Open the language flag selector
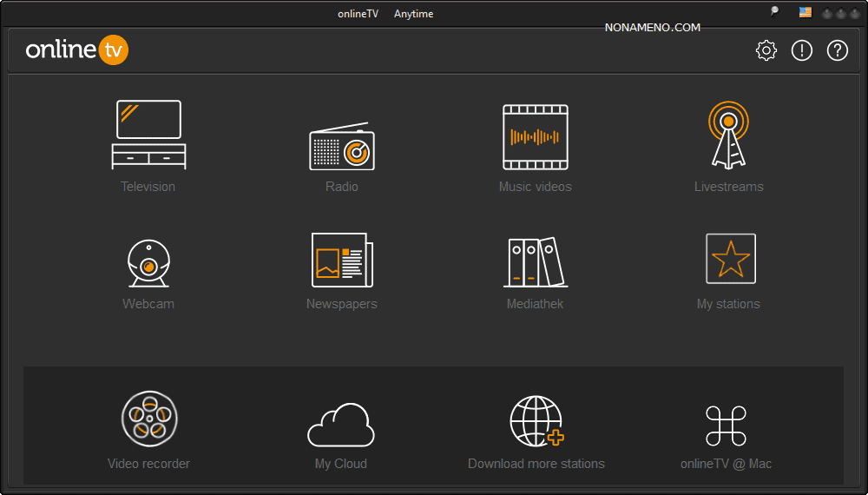Viewport: 868px width, 495px height. click(x=806, y=13)
